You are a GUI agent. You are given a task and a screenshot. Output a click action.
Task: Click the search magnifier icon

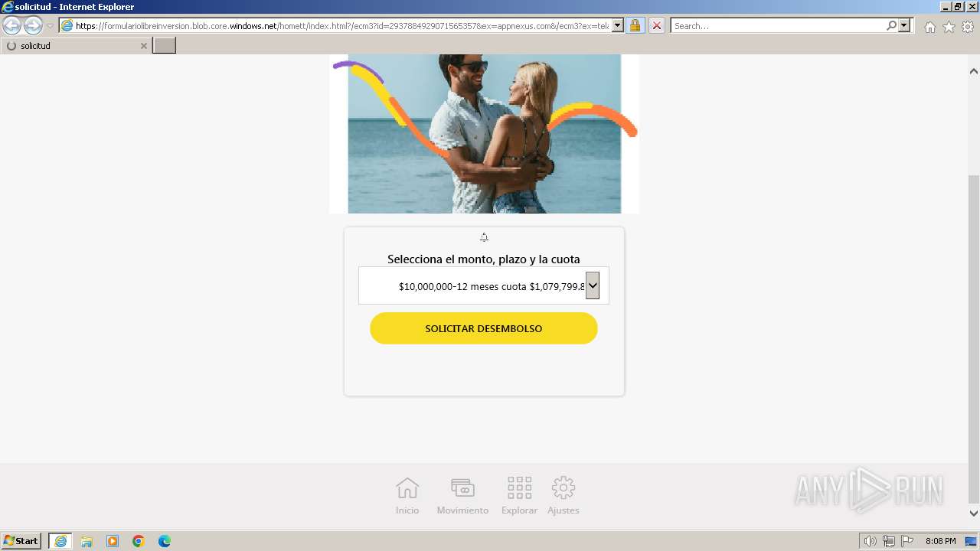[891, 25]
